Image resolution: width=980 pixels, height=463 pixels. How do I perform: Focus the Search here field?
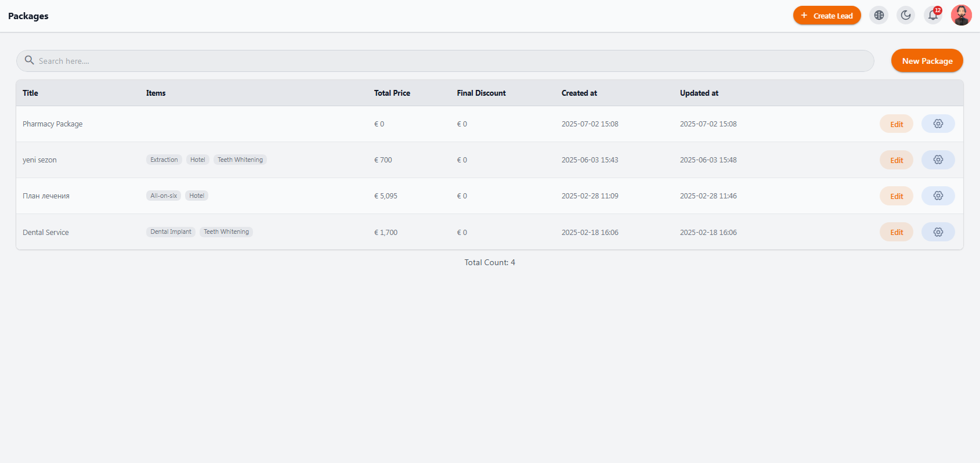tap(445, 61)
